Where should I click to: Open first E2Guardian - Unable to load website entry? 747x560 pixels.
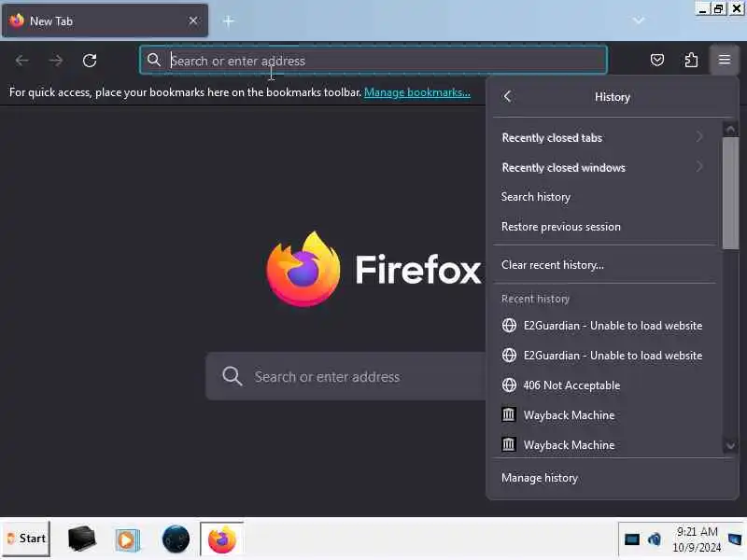click(x=603, y=326)
